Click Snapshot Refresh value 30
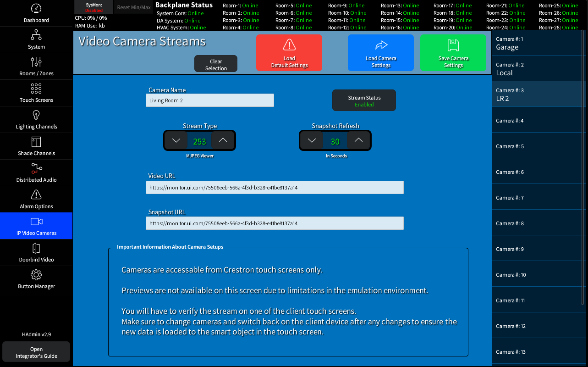Viewport: 588px width, 367px height. pos(335,142)
